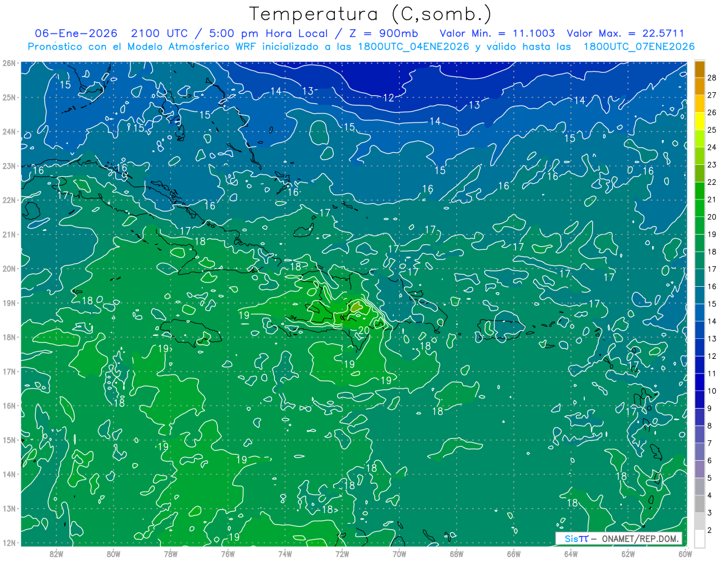Click the color scale label "28"
Screen dimensions: 728x562
pos(712,78)
